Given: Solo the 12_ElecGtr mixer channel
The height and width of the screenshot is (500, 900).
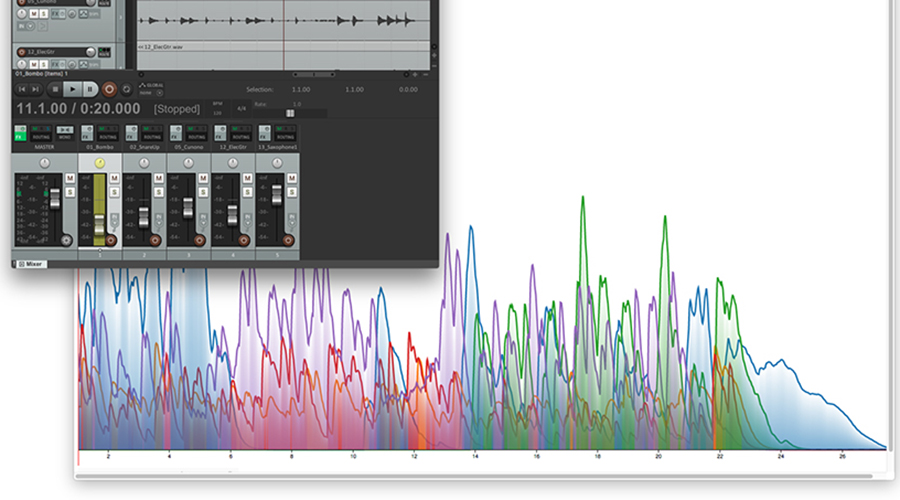Looking at the screenshot, I should point(247,192).
